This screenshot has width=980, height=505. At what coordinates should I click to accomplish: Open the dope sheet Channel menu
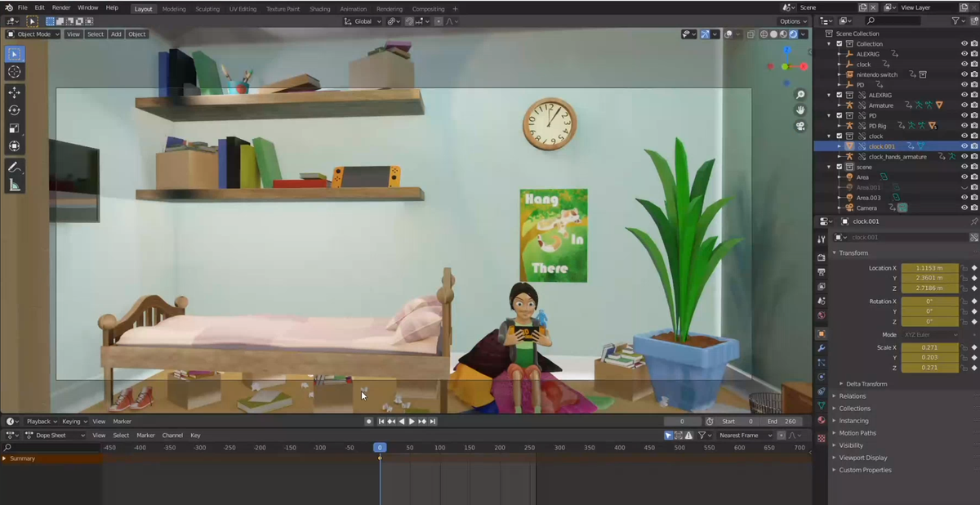172,436
